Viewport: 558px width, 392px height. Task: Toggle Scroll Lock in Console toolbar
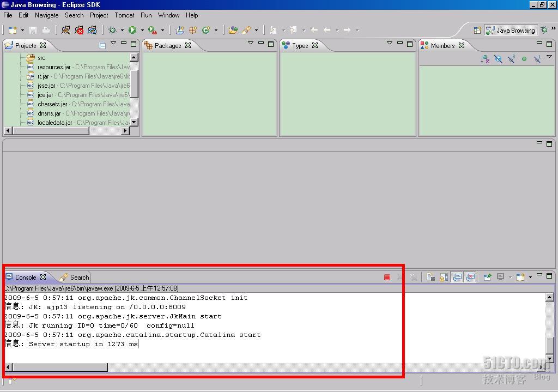pyautogui.click(x=444, y=277)
